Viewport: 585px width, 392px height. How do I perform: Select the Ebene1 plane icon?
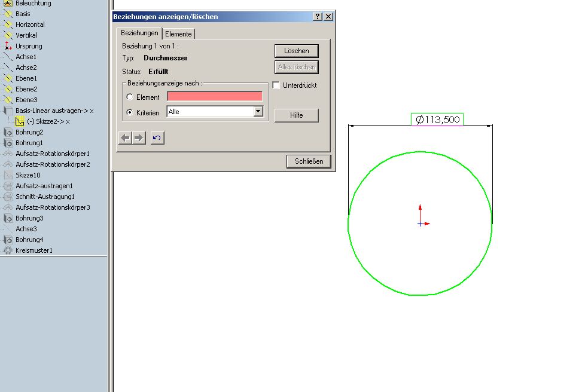click(7, 79)
